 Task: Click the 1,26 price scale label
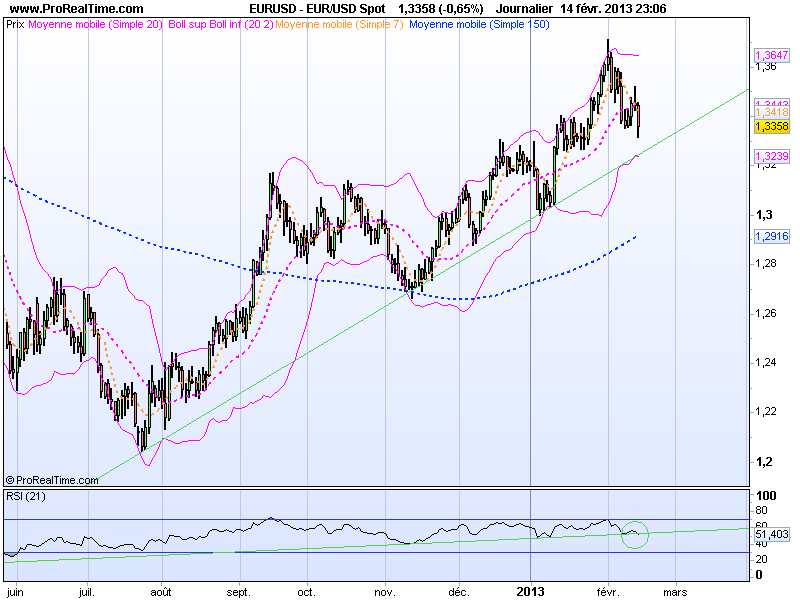point(765,313)
